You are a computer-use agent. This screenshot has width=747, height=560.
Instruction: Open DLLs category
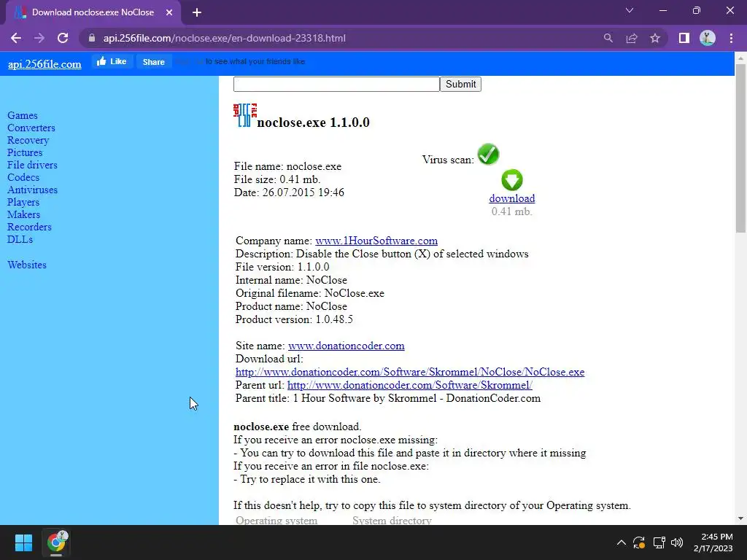[20, 239]
